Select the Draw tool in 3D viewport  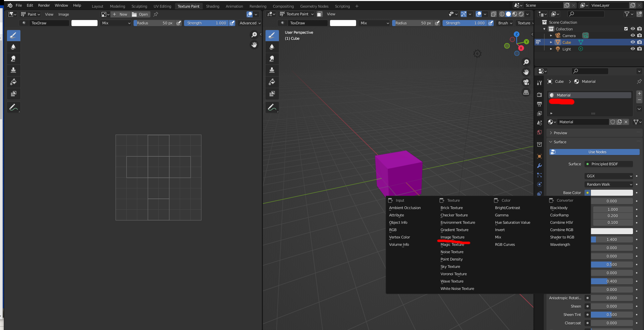pyautogui.click(x=272, y=35)
